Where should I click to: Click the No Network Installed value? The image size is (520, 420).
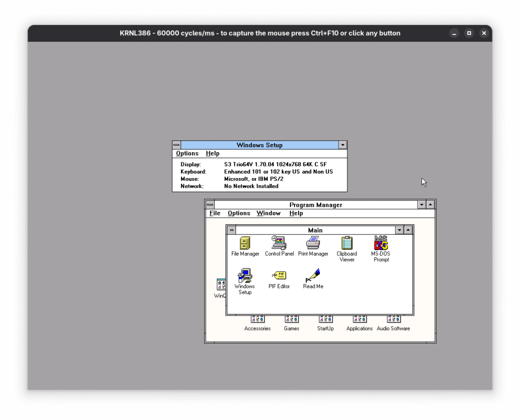click(x=251, y=186)
